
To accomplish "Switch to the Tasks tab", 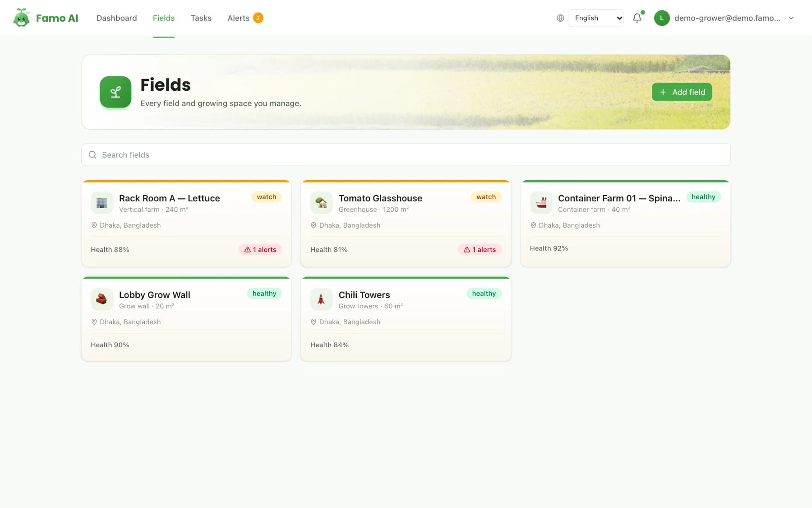I will pos(201,18).
